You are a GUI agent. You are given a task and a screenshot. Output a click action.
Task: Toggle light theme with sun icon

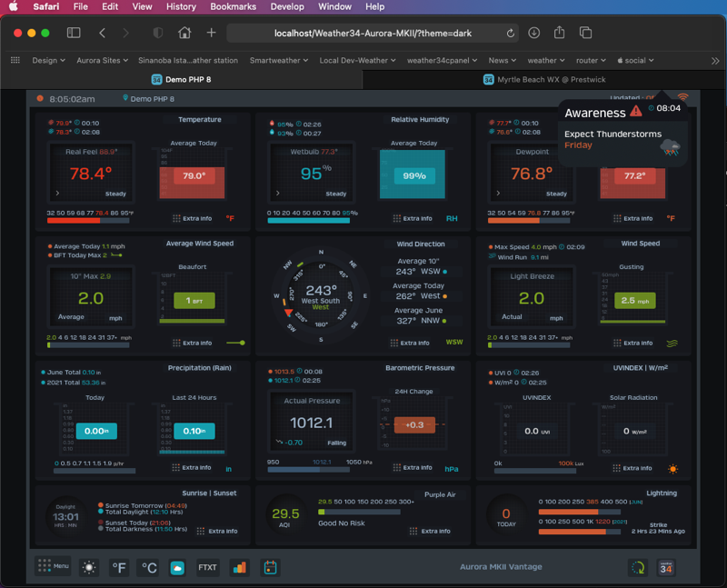[x=89, y=568]
